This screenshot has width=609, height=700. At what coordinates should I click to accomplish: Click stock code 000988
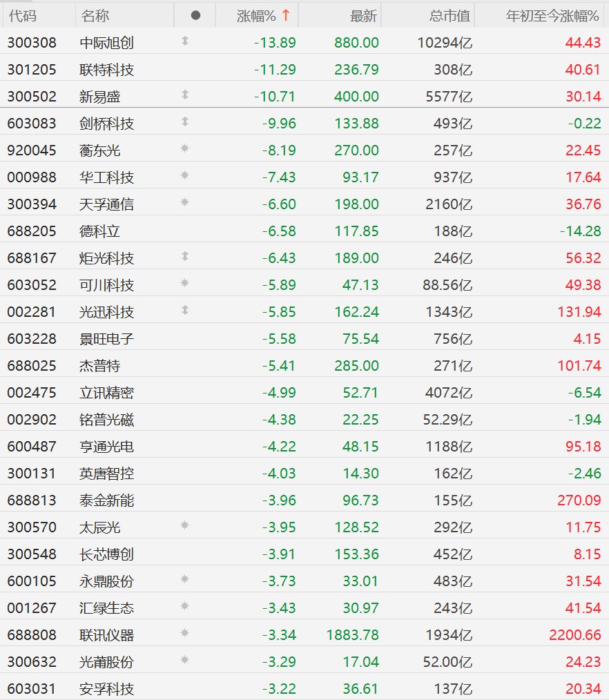32,177
